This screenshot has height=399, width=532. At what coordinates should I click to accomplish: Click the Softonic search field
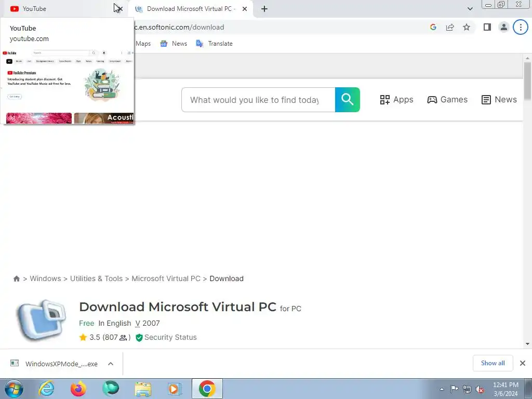(x=258, y=100)
